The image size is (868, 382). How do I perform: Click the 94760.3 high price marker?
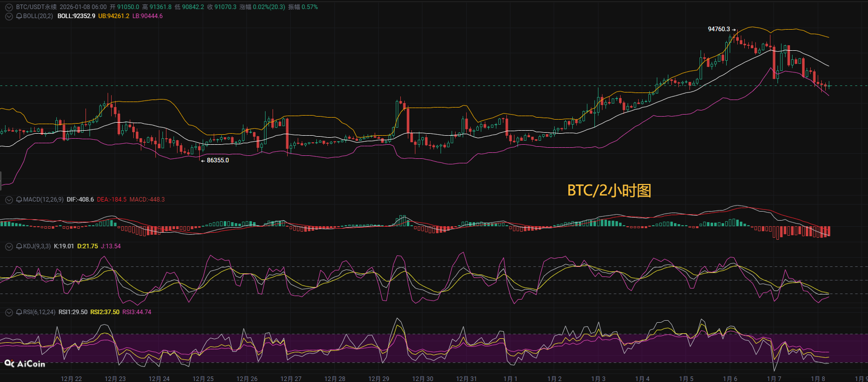pyautogui.click(x=719, y=29)
